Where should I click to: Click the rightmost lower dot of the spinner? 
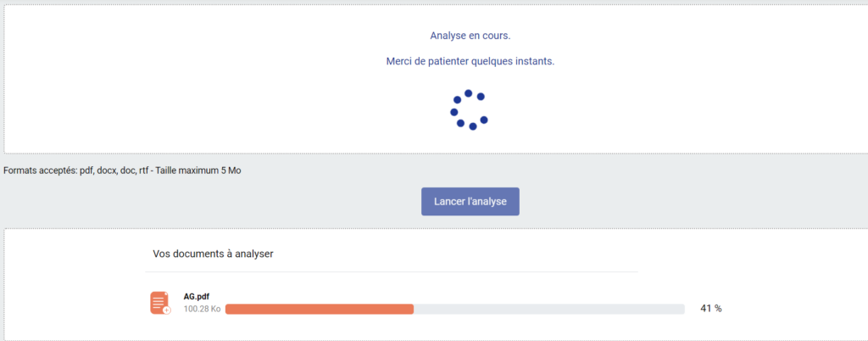484,120
